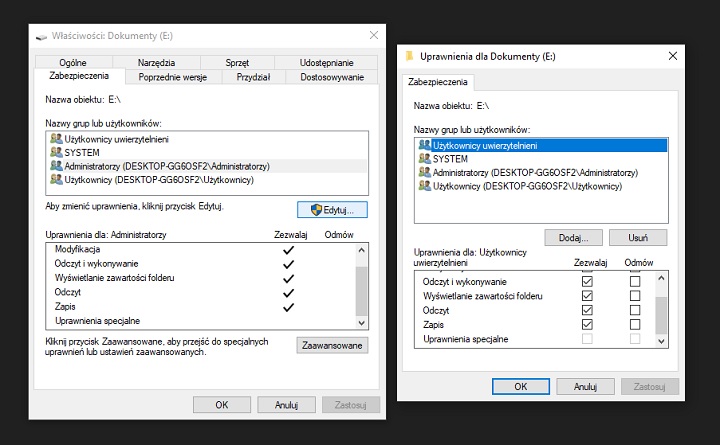Viewport: 720px width, 445px height.
Task: Click the SYSTEM user icon in Properties list
Action: click(55, 152)
